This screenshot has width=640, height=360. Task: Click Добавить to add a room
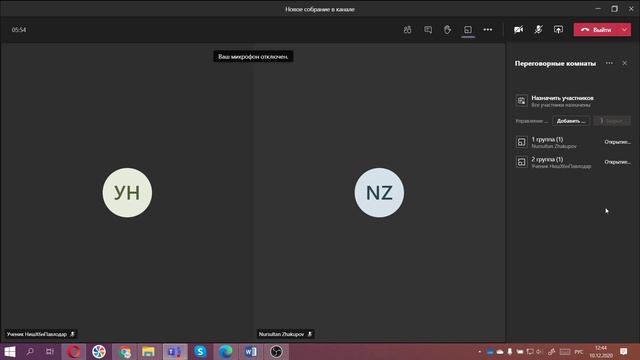click(x=571, y=121)
